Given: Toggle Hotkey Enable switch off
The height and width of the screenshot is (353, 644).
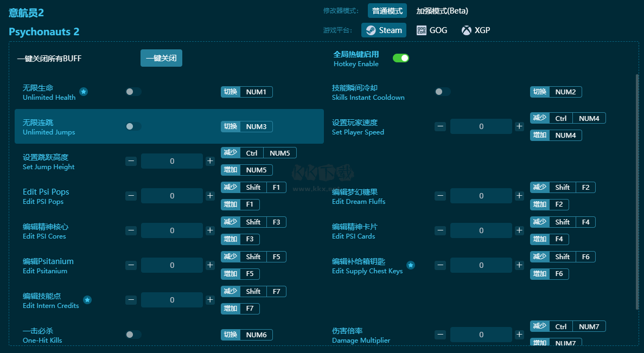Looking at the screenshot, I should coord(401,58).
